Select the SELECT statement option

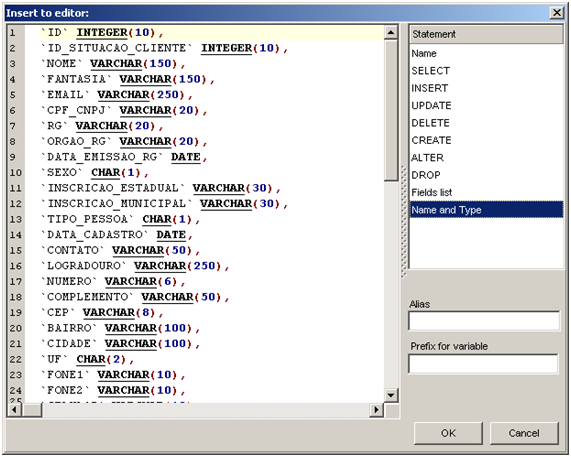coord(487,71)
